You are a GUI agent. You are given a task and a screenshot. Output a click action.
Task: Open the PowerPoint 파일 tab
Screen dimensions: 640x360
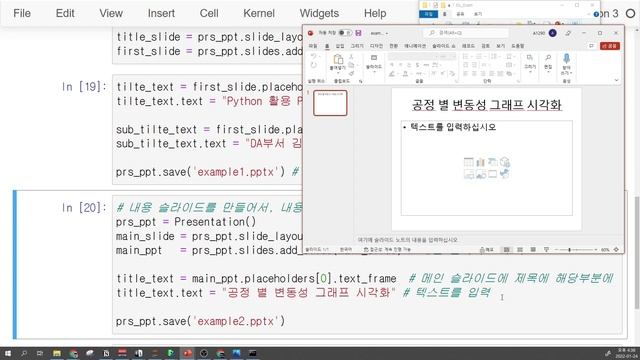313,46
